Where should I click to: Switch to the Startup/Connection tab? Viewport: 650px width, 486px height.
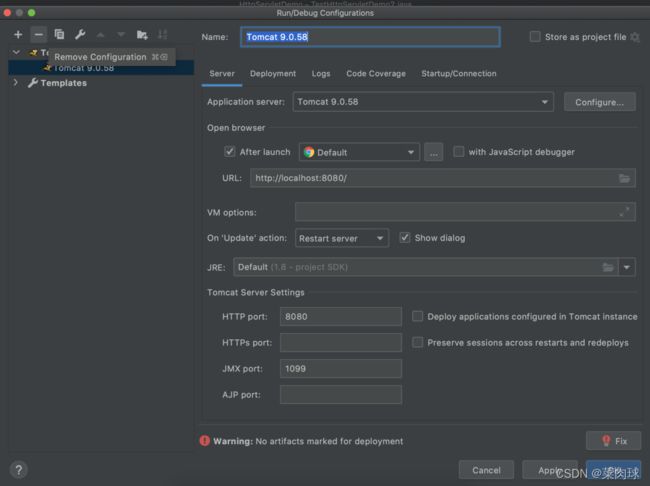(x=459, y=73)
